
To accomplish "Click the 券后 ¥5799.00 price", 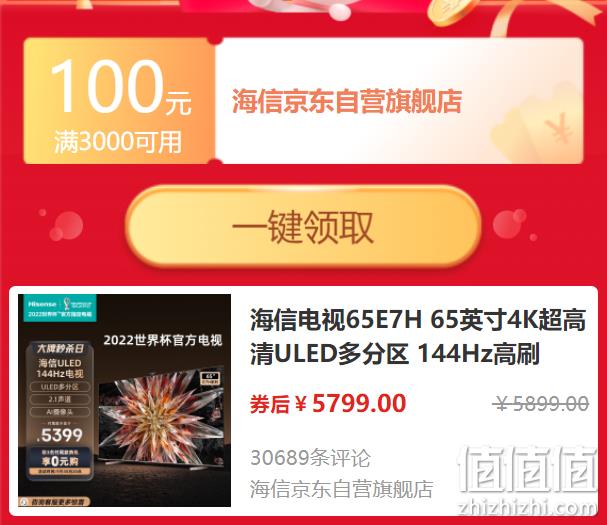I will pyautogui.click(x=328, y=403).
